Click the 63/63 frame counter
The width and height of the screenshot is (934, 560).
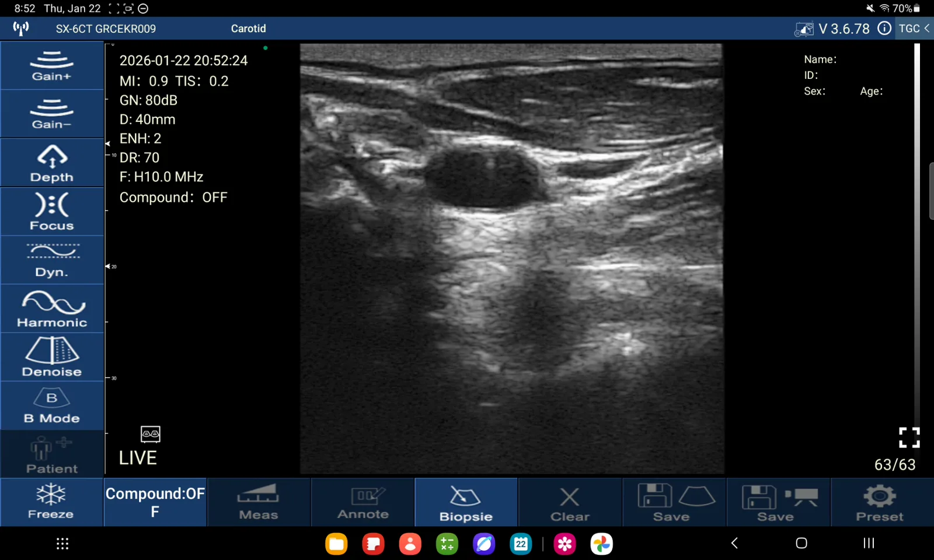click(x=894, y=465)
